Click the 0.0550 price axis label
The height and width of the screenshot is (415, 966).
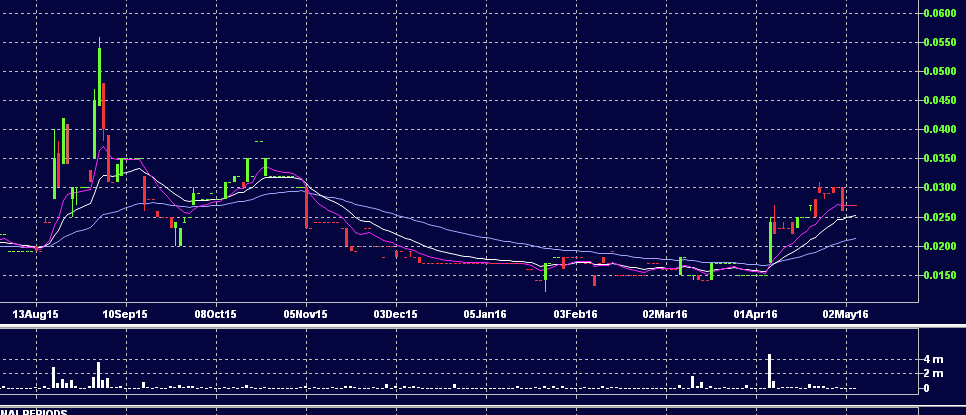click(x=940, y=42)
